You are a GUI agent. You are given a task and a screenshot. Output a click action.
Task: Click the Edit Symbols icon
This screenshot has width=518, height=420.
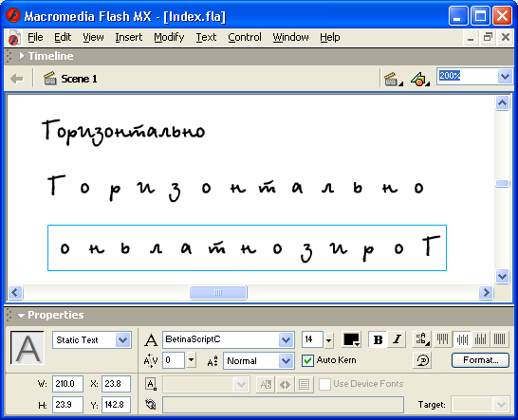click(x=419, y=80)
